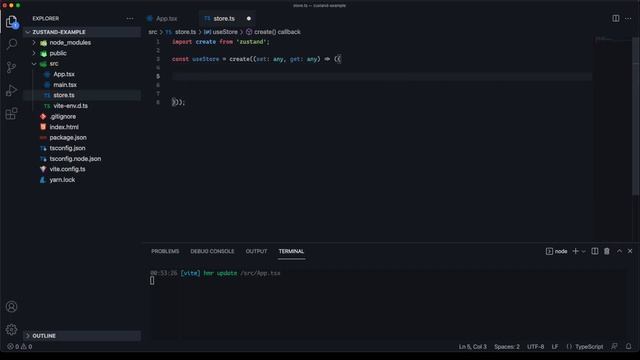
Task: Open the Manage gear icon
Action: [11, 329]
